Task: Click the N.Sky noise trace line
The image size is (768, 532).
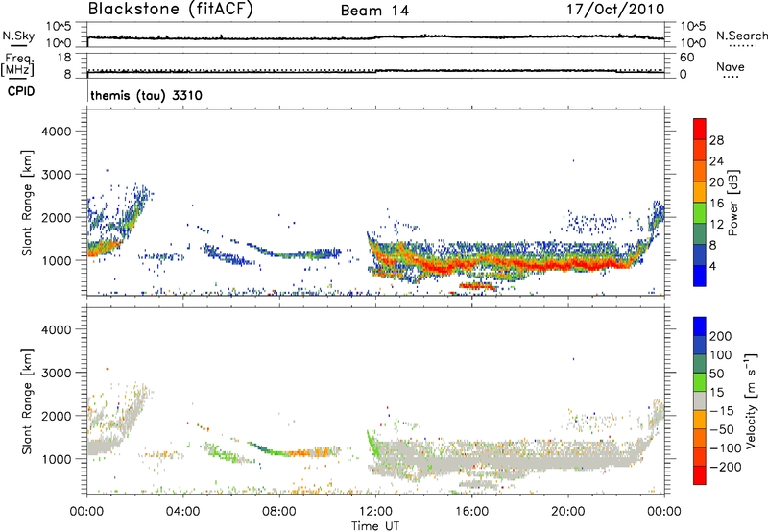Action: pyautogui.click(x=375, y=37)
